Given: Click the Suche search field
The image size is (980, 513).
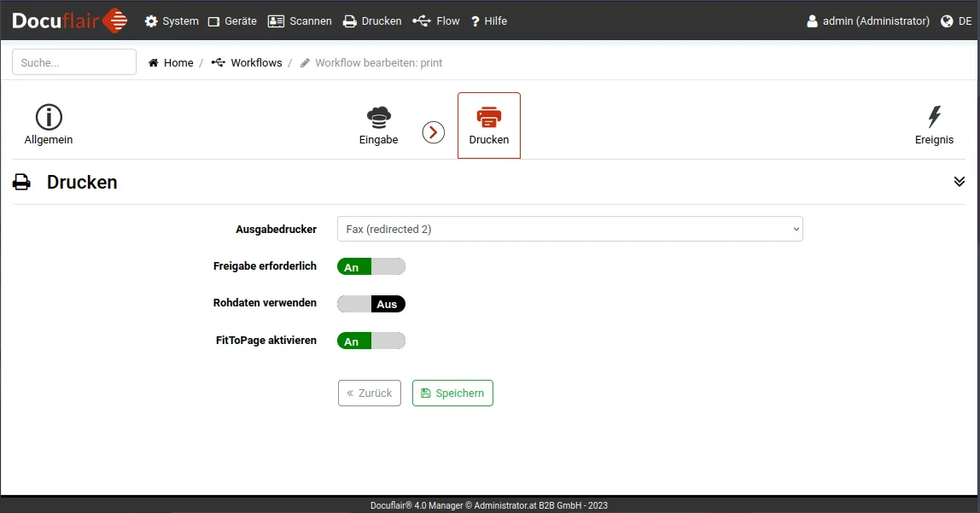Looking at the screenshot, I should (74, 62).
